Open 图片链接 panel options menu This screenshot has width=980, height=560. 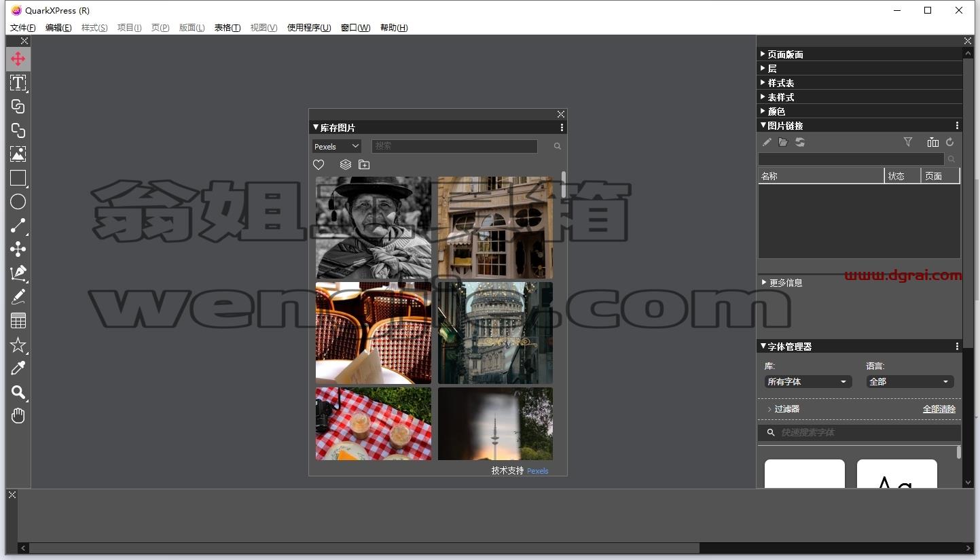coord(957,126)
